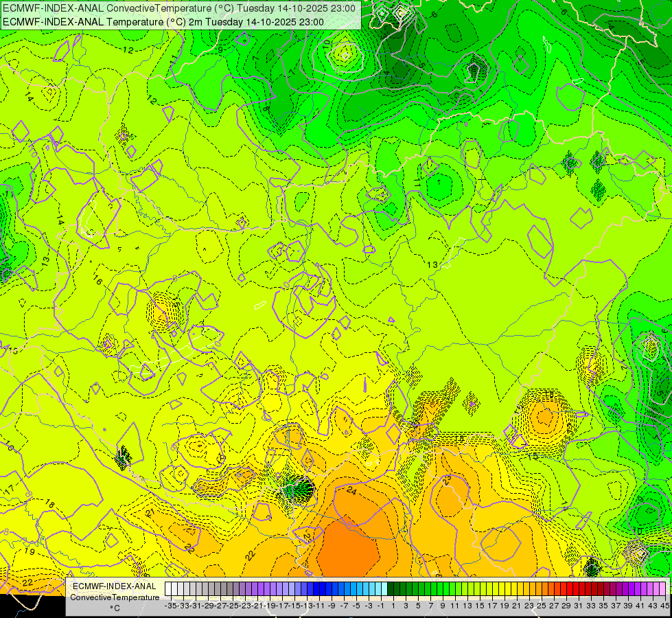Click the 23 contour label on the map
The image size is (672, 618).
(447, 479)
